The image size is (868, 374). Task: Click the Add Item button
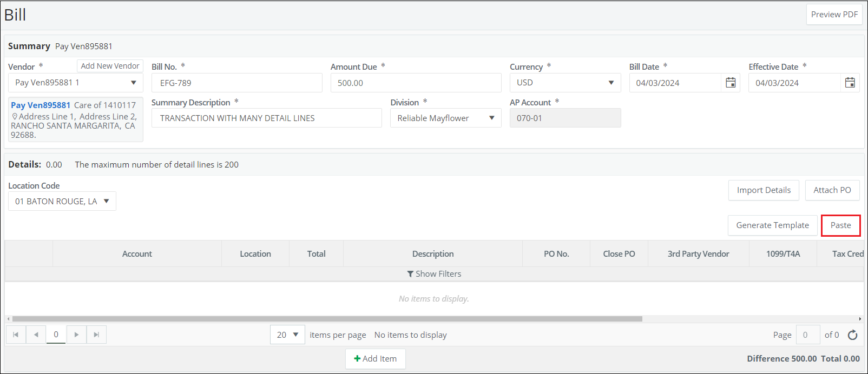tap(376, 359)
